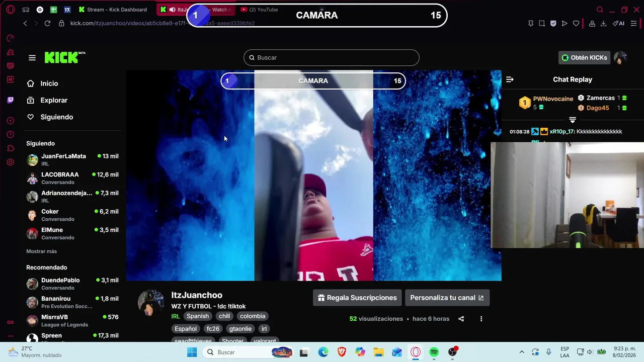Open Spotify from the taskbar

point(434,352)
